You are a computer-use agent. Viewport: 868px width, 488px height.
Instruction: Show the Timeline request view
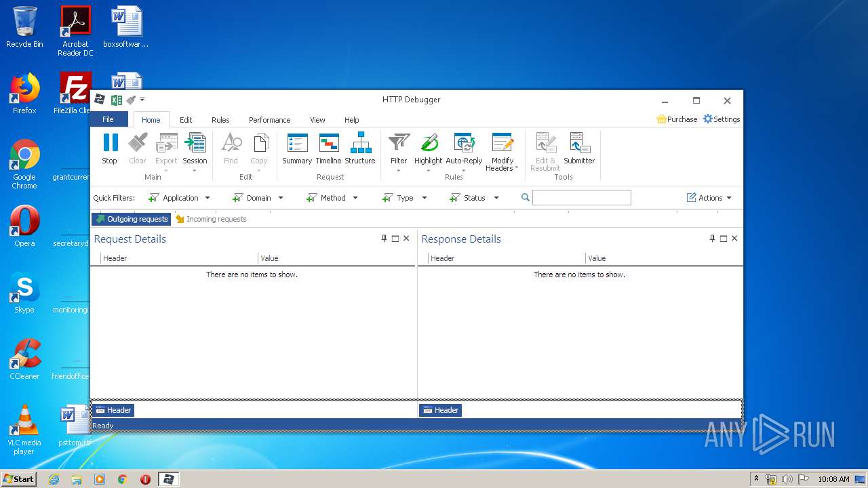[328, 149]
